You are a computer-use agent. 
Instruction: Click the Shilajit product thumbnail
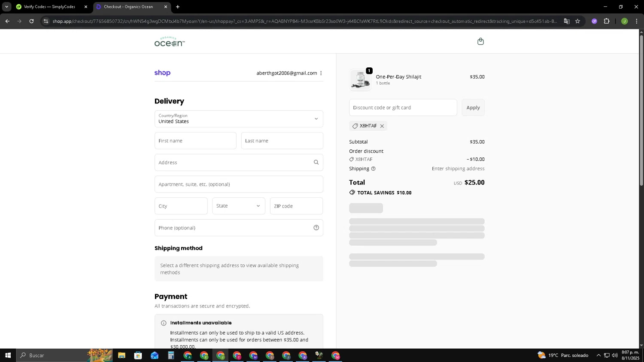pos(360,80)
